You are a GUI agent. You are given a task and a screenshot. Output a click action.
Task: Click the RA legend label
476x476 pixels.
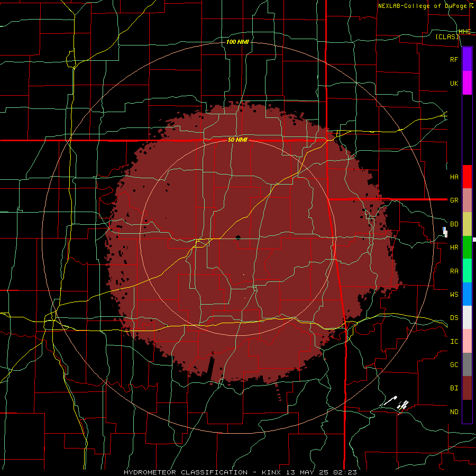click(454, 271)
